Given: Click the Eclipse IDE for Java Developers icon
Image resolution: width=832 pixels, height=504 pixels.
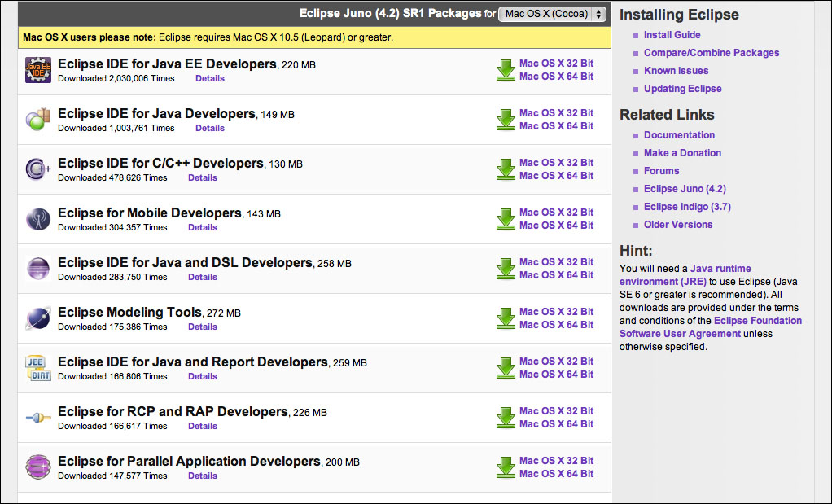Looking at the screenshot, I should [38, 120].
